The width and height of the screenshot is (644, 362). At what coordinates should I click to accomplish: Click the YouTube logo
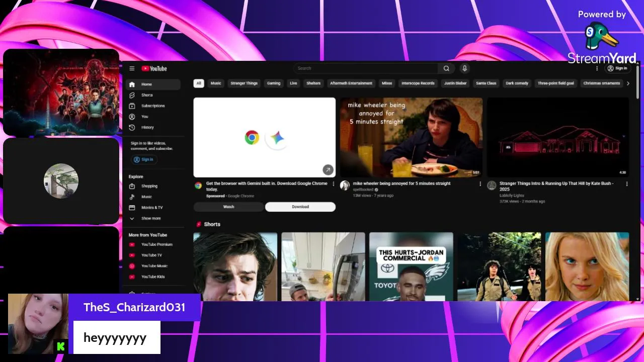click(154, 68)
